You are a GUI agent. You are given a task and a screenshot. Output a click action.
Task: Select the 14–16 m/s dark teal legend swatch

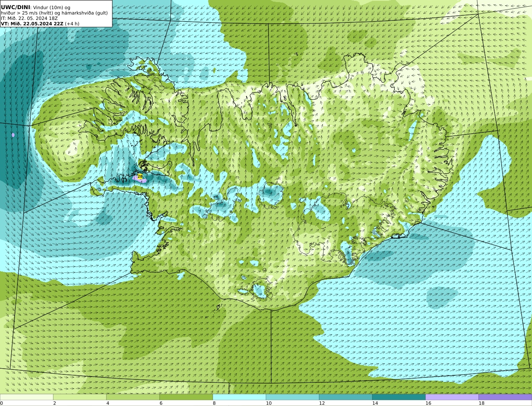pos(399,397)
